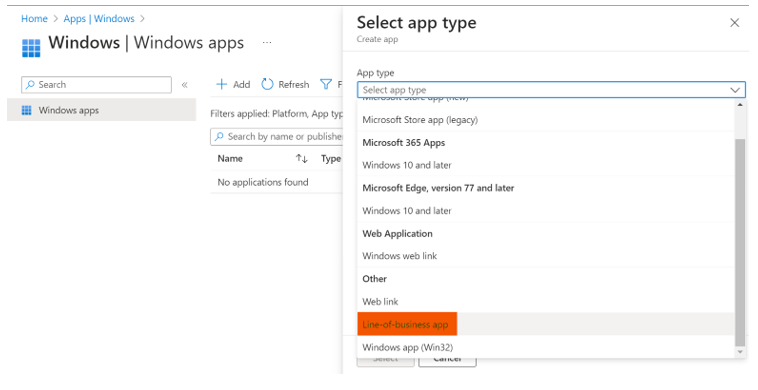Click scrollbar down arrow in dropdown list
This screenshot has height=390, width=758.
(740, 352)
